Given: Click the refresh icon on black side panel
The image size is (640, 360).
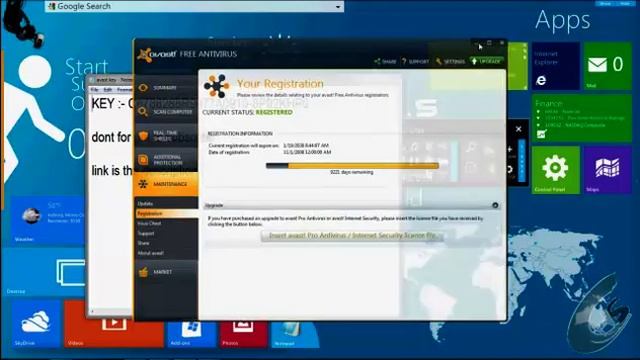Looking at the screenshot, I should click(510, 169).
